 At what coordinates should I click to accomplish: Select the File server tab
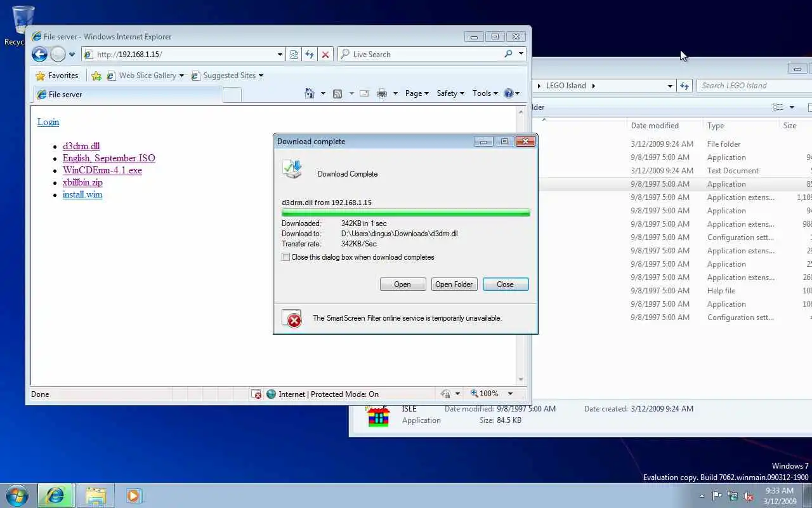127,94
